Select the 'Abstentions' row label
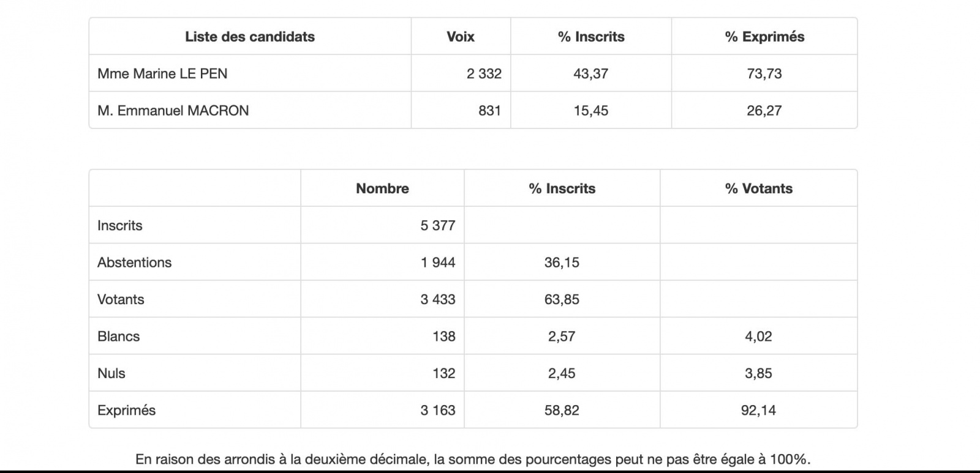Image resolution: width=980 pixels, height=473 pixels. (x=135, y=263)
